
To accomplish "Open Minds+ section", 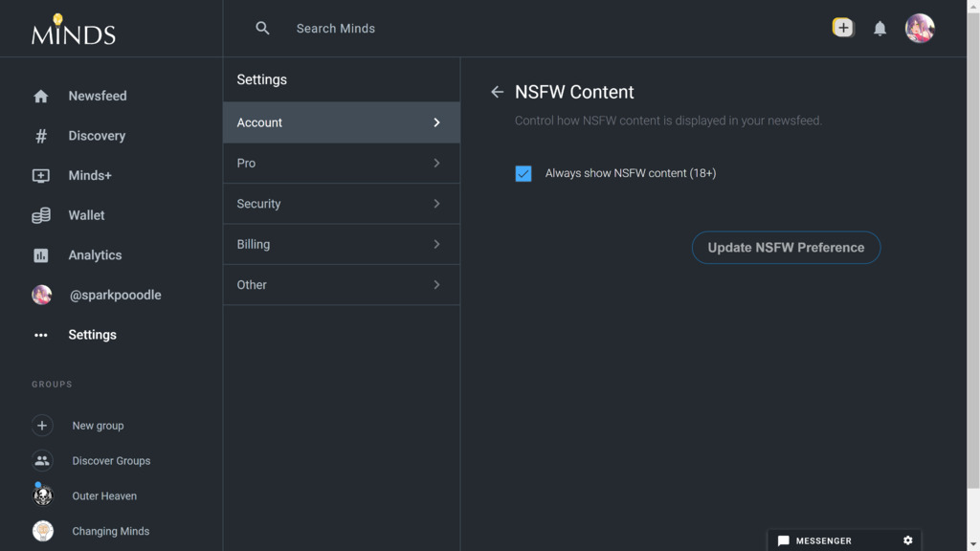I will pyautogui.click(x=90, y=176).
